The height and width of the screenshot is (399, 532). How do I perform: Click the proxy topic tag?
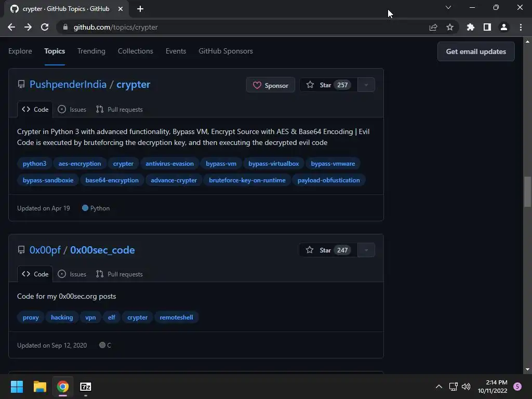point(31,317)
